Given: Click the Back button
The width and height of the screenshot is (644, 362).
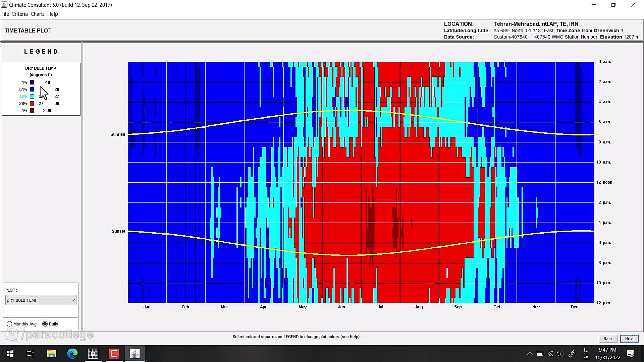Looking at the screenshot, I should [608, 339].
